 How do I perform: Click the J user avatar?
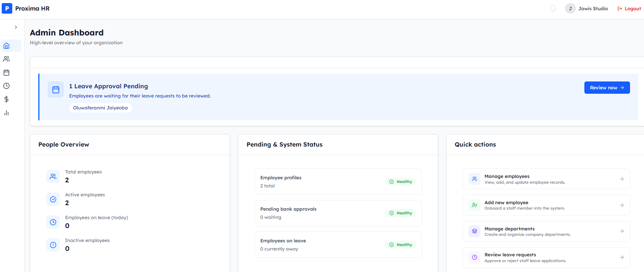click(x=570, y=9)
